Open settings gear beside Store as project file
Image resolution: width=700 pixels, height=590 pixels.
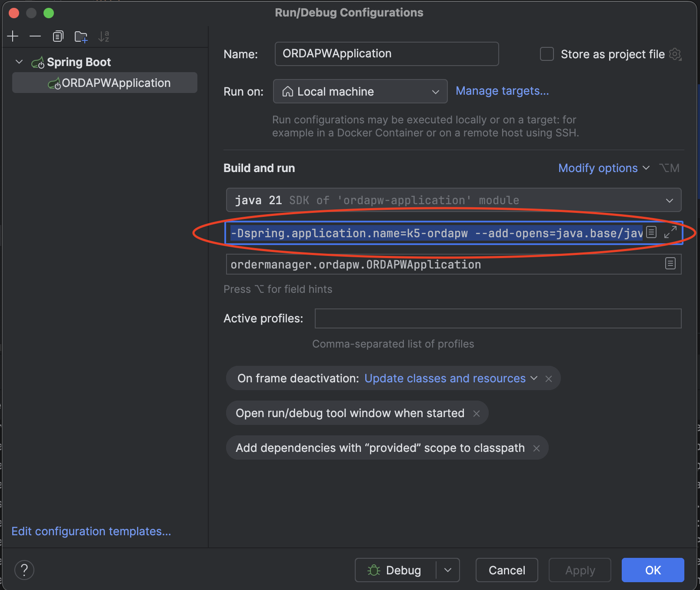(x=675, y=54)
